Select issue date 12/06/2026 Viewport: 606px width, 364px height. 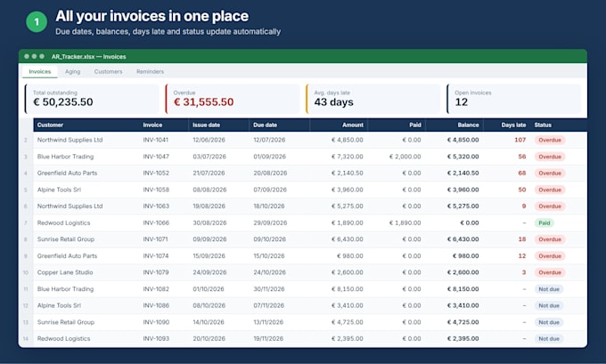(209, 140)
